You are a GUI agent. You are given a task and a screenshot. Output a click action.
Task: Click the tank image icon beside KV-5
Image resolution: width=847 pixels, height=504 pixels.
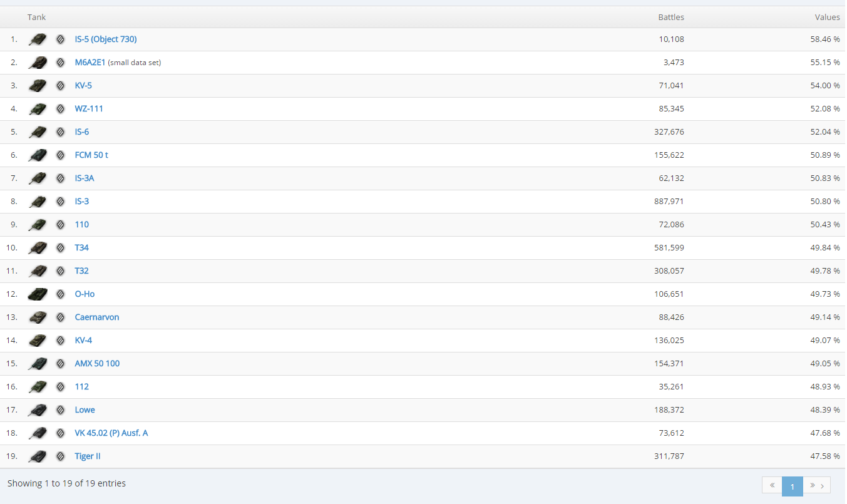tap(38, 86)
